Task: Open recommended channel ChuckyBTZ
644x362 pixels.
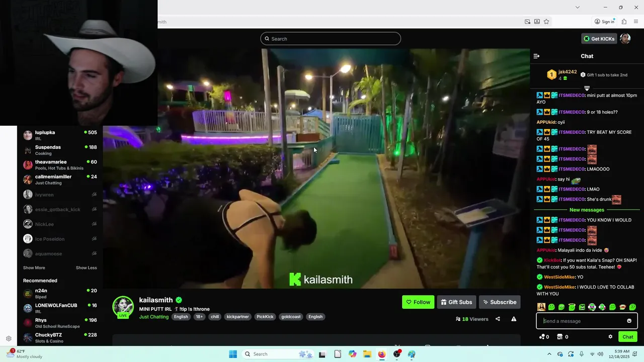Action: [60, 338]
